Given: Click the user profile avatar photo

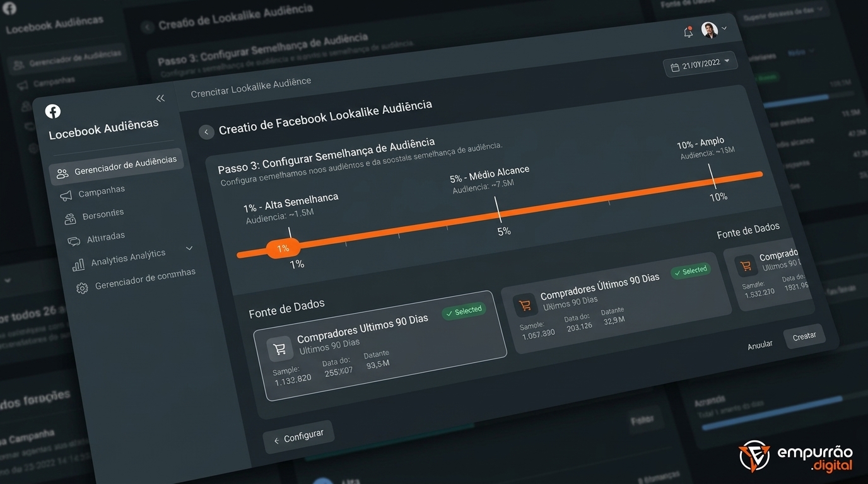Looking at the screenshot, I should coord(710,30).
